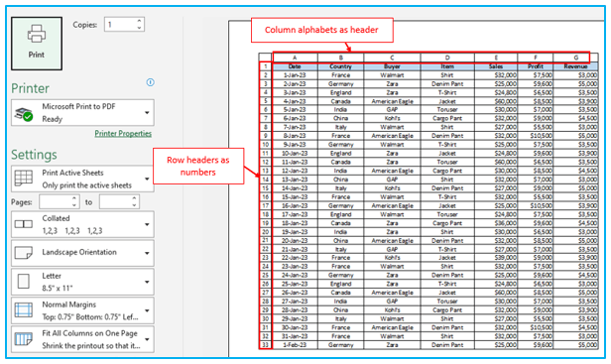Viewport: 611px width, 364px height.
Task: Click the printer device icon with green check
Action: 24,114
